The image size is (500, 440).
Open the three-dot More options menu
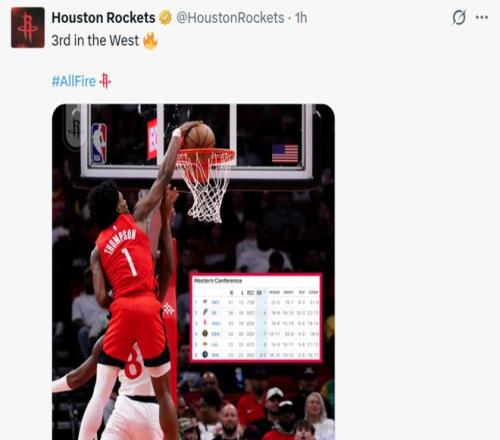482,17
